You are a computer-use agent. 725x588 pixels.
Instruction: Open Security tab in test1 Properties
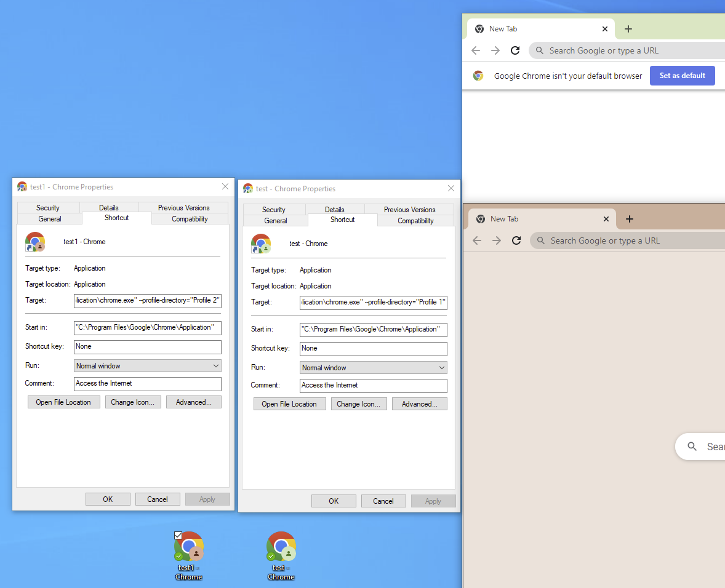click(x=48, y=208)
